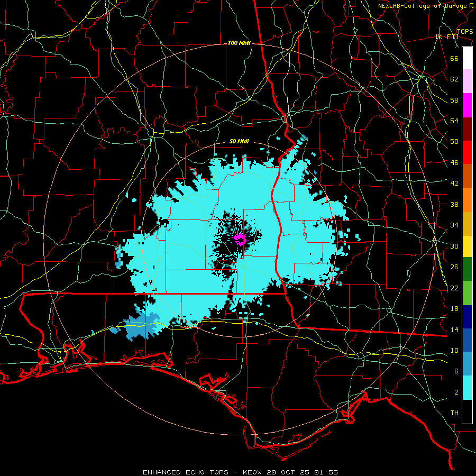Viewport: 476px width, 476px height.
Task: Click the "50 NMI" range ring label
Action: point(239,141)
